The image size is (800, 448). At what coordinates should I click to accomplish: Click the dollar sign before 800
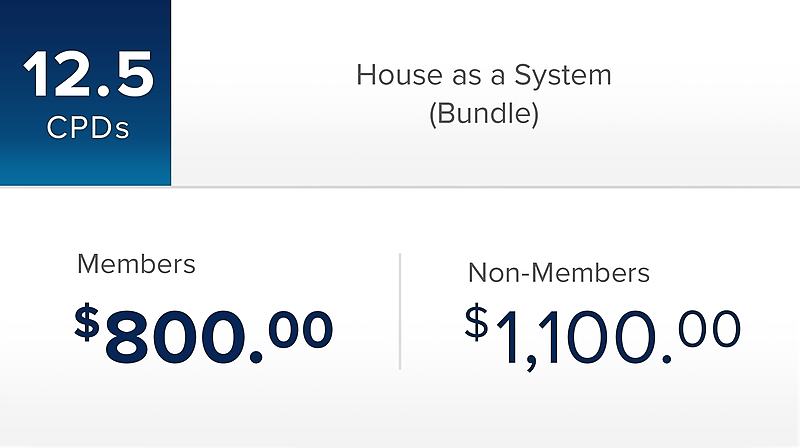[88, 323]
